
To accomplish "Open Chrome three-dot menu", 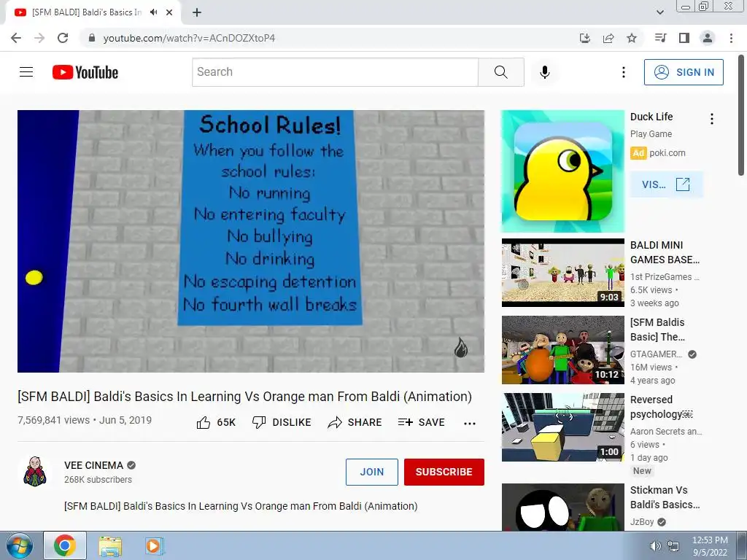I will coord(731,38).
